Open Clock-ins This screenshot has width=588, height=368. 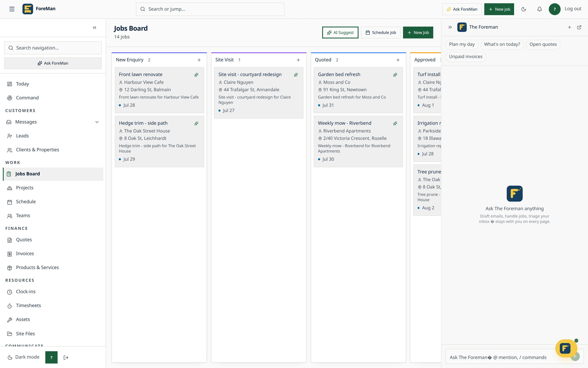pyautogui.click(x=53, y=292)
